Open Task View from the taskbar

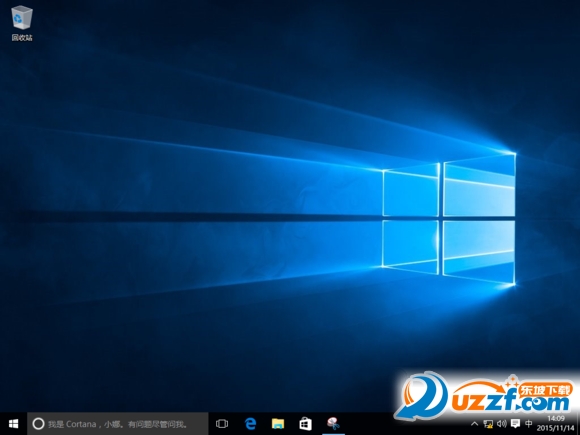click(x=222, y=424)
